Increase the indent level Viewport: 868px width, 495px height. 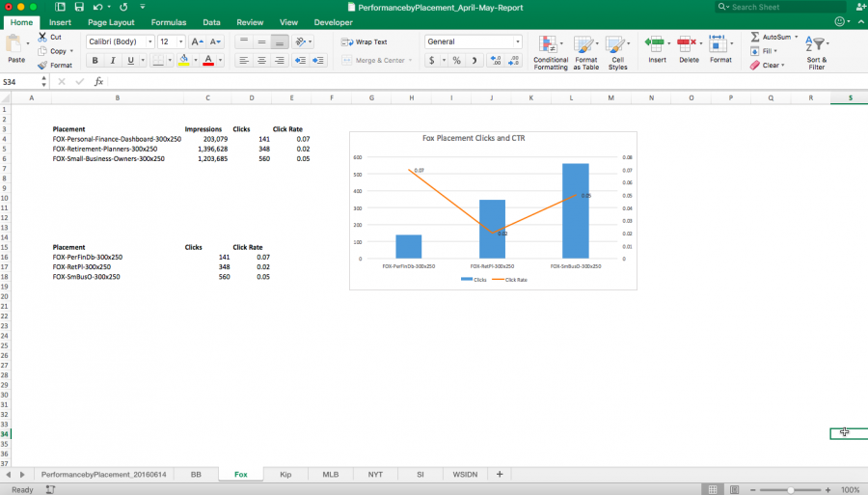[318, 61]
